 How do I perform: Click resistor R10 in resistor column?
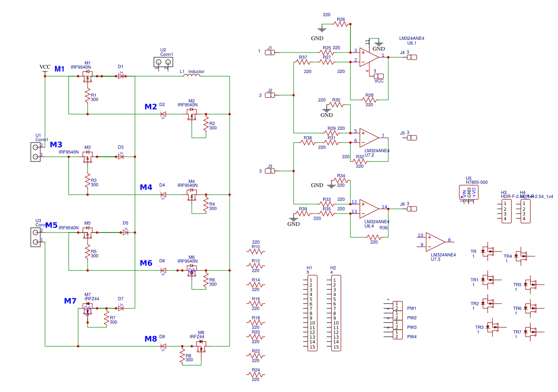pos(255,251)
